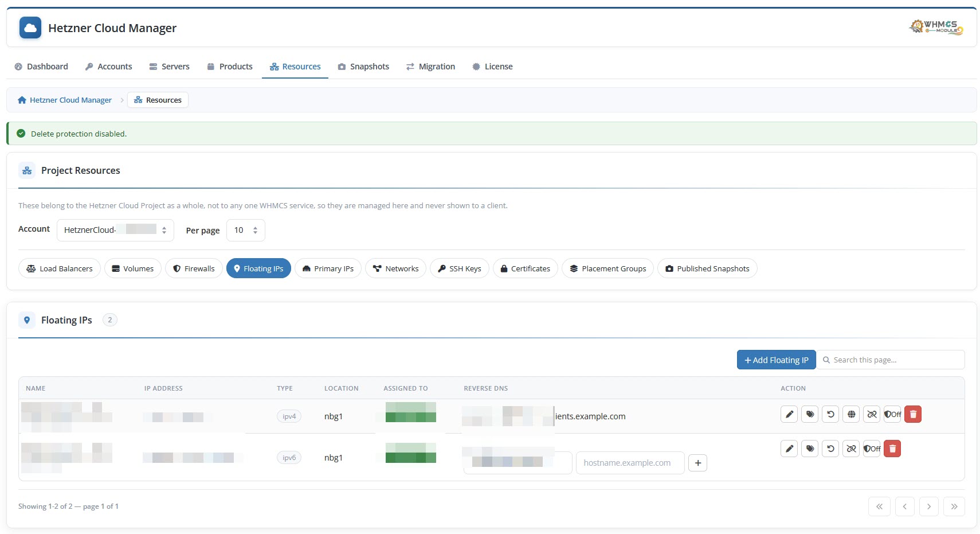This screenshot has width=980, height=534.
Task: Go to the License tab
Action: click(x=492, y=67)
